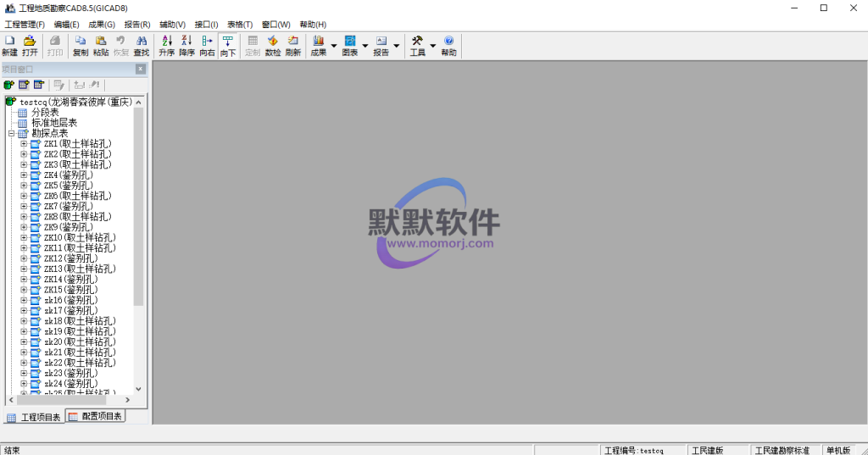
Task: Click 单机版 in the status bar
Action: pos(838,451)
